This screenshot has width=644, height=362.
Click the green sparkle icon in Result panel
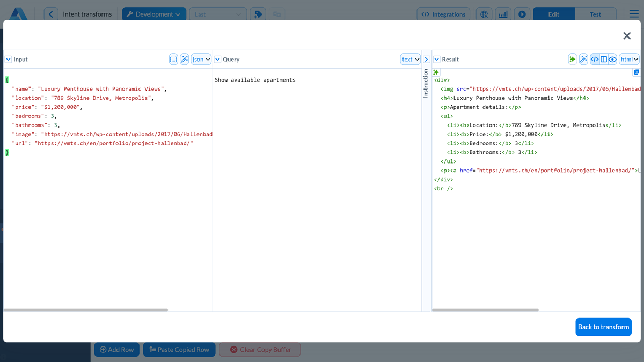pyautogui.click(x=572, y=59)
